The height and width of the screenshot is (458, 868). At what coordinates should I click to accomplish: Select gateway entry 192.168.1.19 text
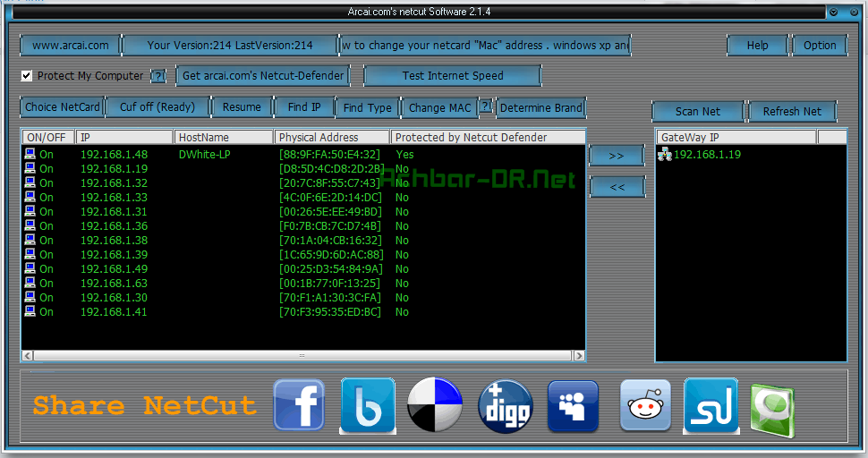point(707,155)
